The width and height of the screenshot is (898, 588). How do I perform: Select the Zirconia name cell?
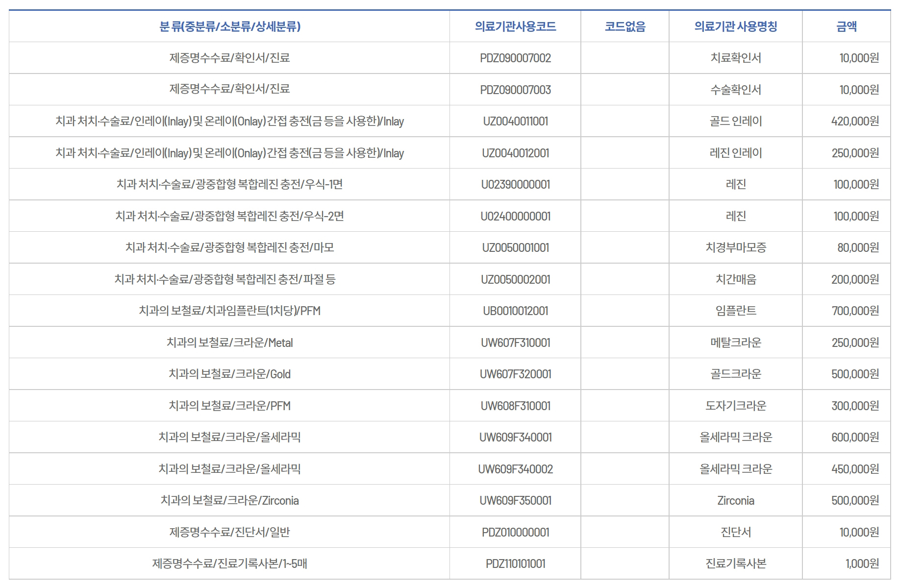735,501
